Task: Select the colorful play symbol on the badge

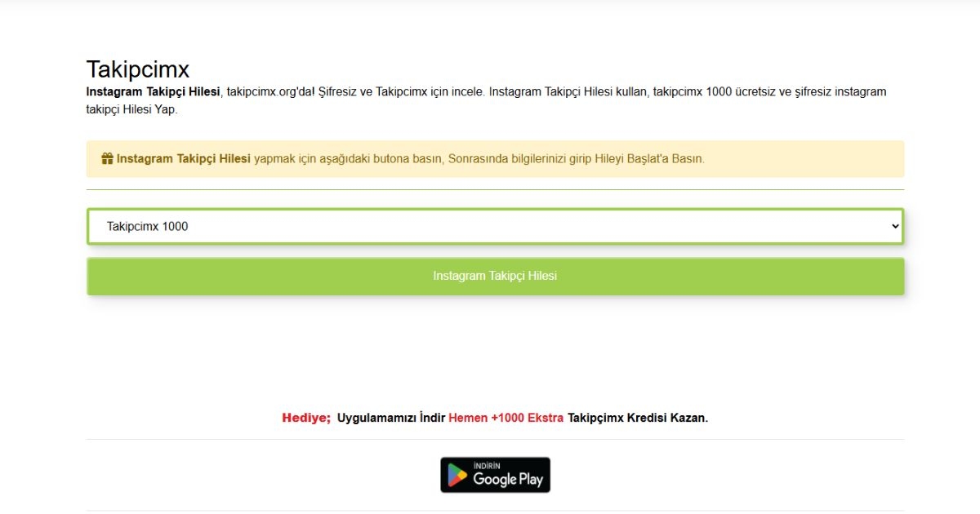Action: tap(457, 474)
